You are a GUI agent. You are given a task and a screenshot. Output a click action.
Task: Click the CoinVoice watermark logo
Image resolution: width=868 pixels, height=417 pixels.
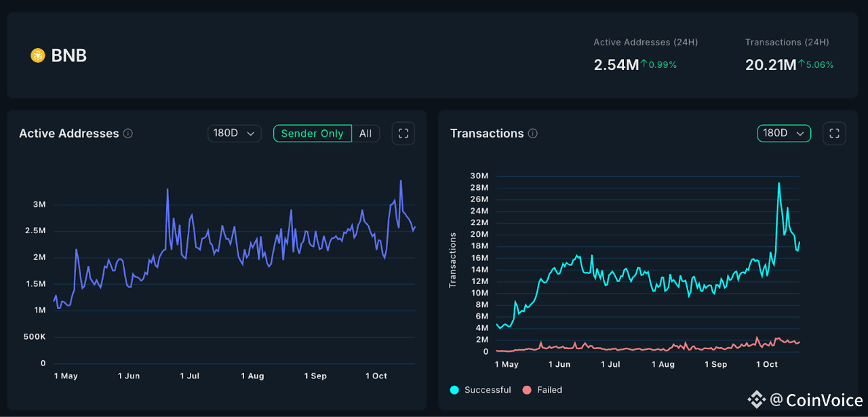coord(755,399)
